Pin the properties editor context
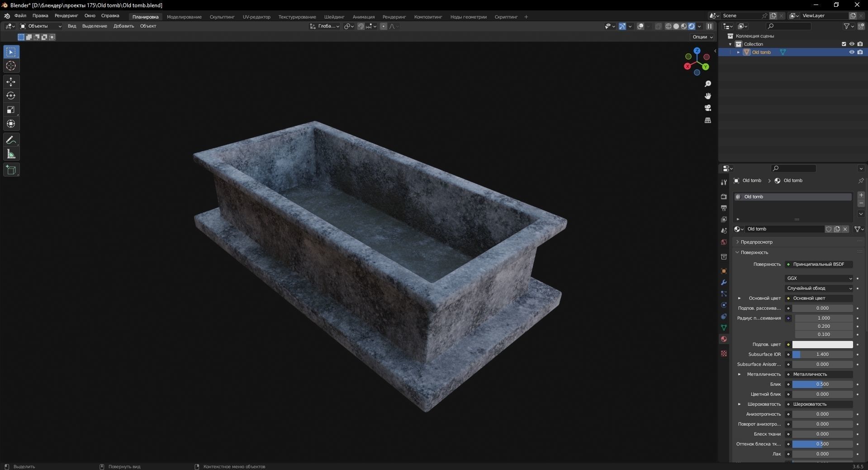 click(861, 180)
